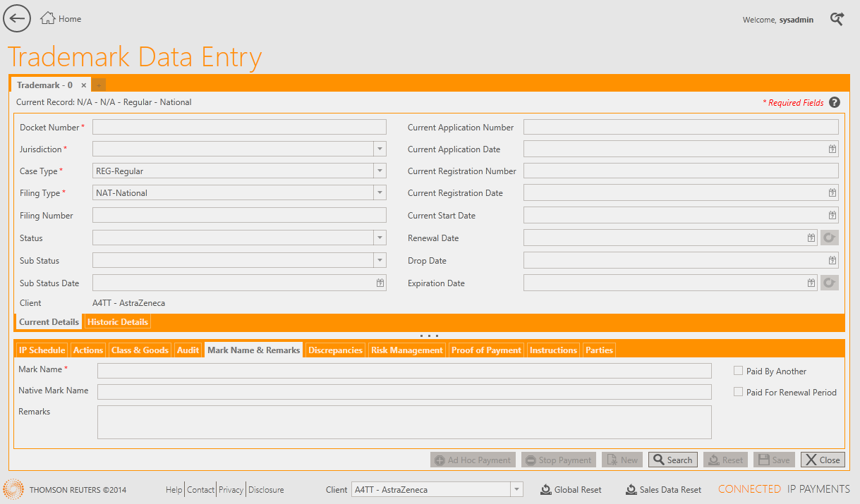The height and width of the screenshot is (504, 860).
Task: Click the back arrow circle icon
Action: click(17, 18)
